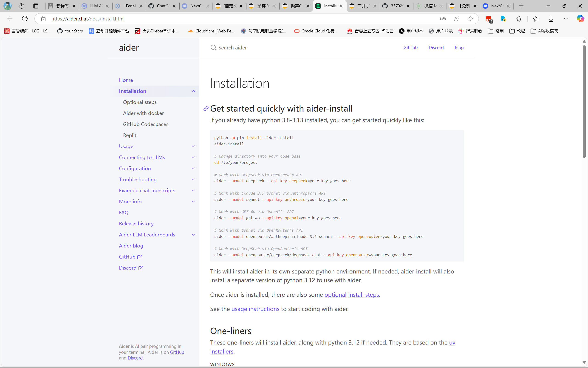Open the GitHub Codespaces sidebar item
The width and height of the screenshot is (588, 368).
click(x=146, y=124)
